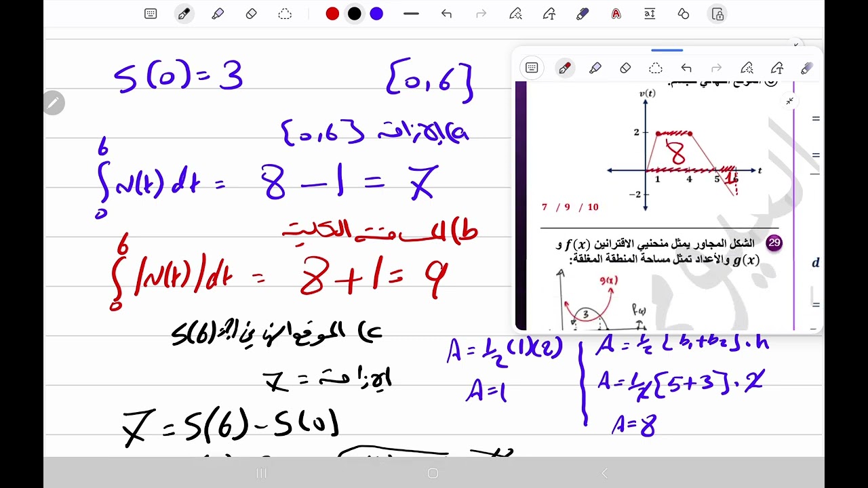Click the v(t) graph in the popup
The height and width of the screenshot is (488, 868).
click(x=684, y=152)
